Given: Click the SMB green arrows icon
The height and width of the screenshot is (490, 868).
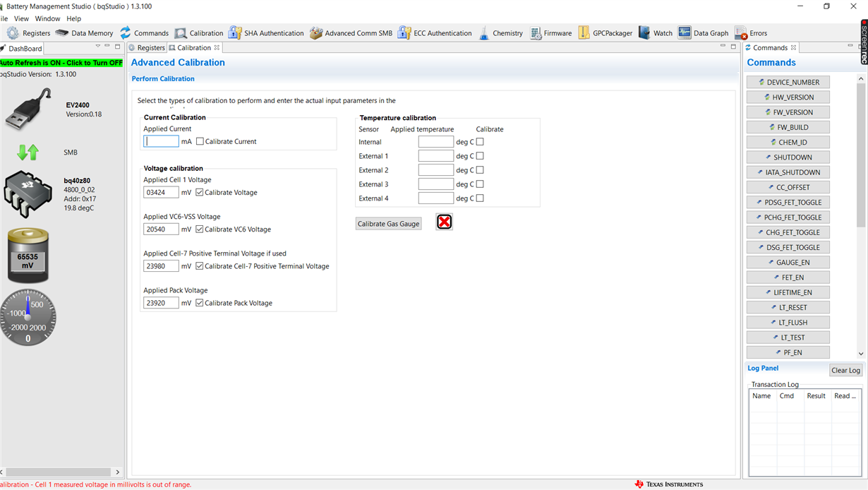Looking at the screenshot, I should point(28,152).
